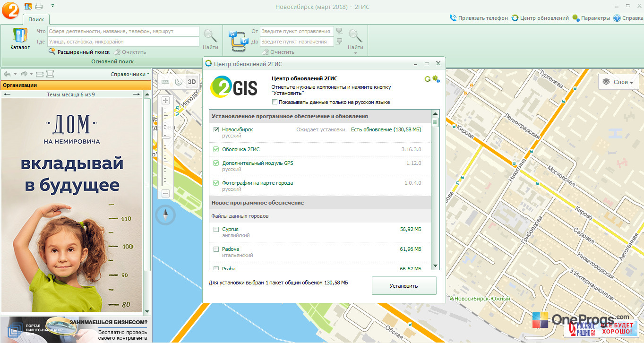Click Очистить under the main search fields
This screenshot has width=644, height=343.
coord(130,52)
